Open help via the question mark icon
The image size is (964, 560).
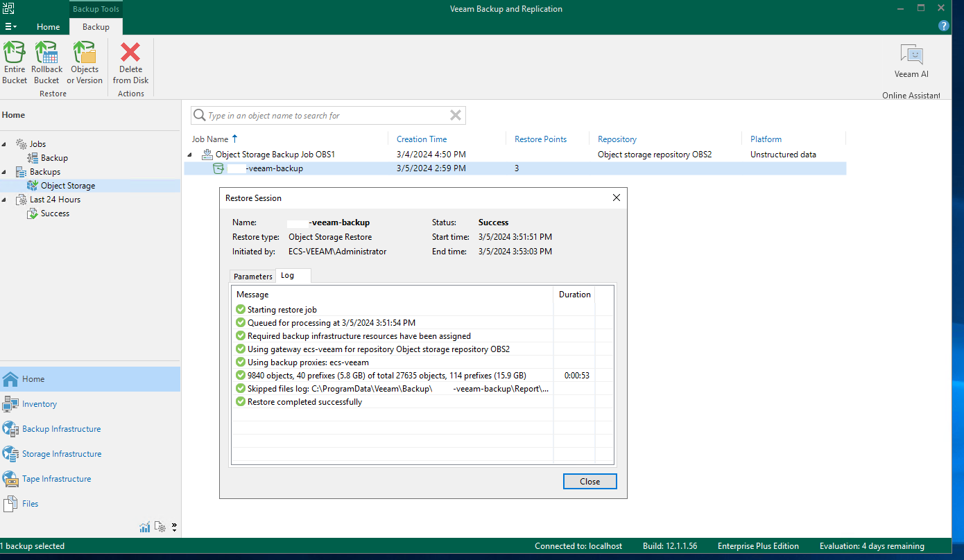tap(943, 26)
